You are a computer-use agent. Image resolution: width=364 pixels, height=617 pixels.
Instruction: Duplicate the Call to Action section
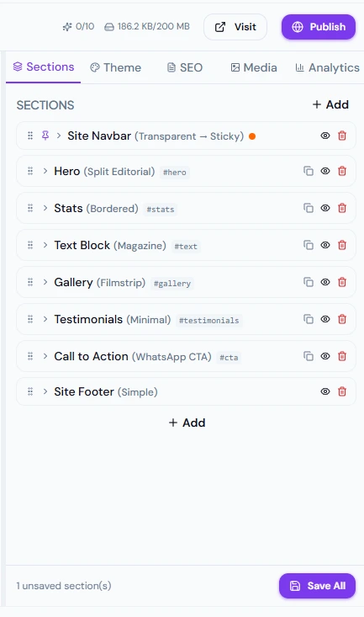tap(309, 356)
